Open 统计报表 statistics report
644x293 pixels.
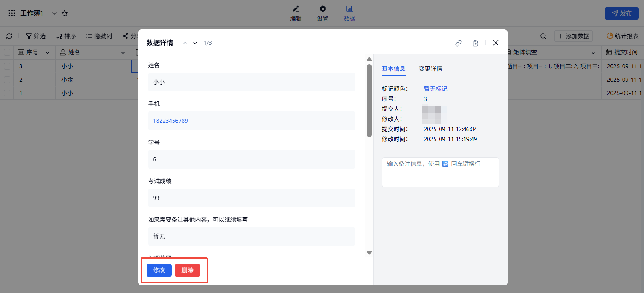click(x=622, y=36)
